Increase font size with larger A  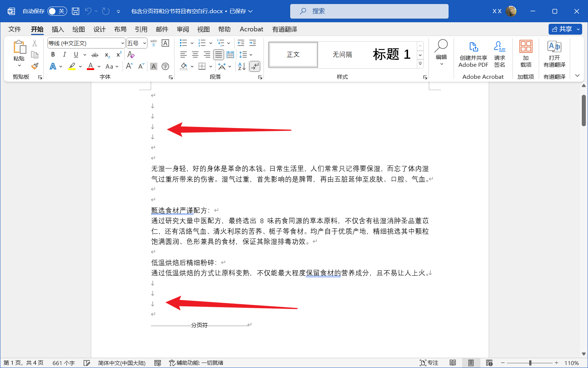(x=129, y=66)
